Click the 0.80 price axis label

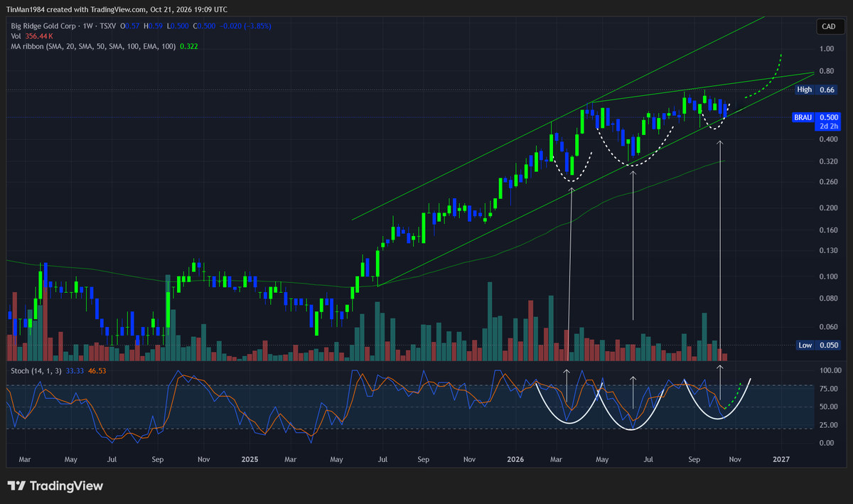coord(827,72)
